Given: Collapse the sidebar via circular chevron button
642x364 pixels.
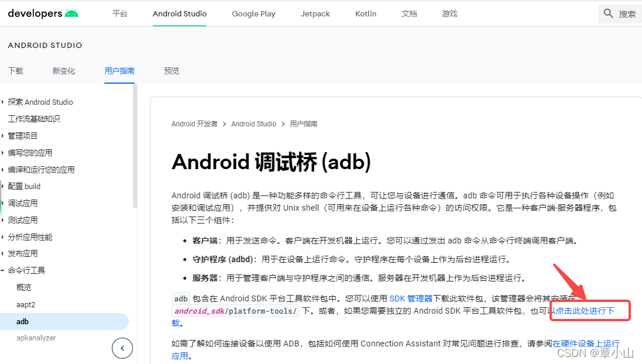Looking at the screenshot, I should coord(122,348).
